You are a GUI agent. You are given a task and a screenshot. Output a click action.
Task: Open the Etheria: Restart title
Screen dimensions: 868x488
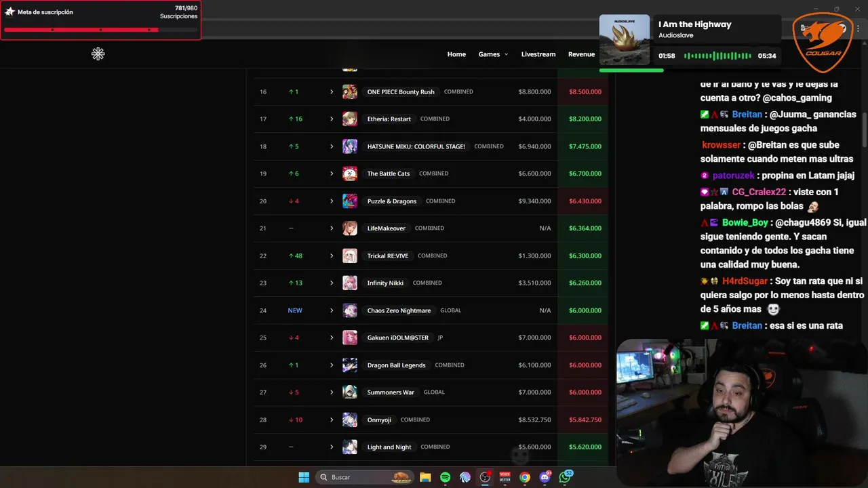pyautogui.click(x=389, y=119)
